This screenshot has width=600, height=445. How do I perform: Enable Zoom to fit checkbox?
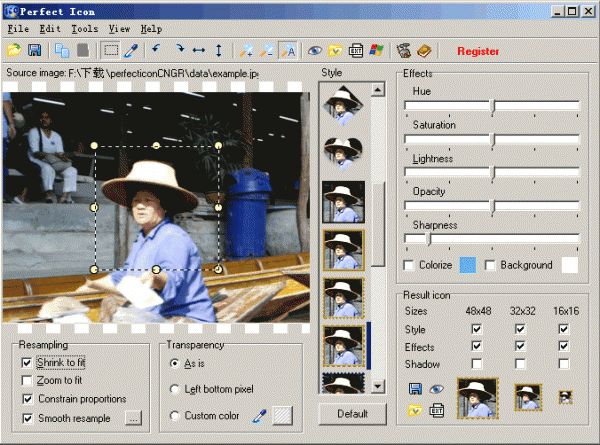27,380
